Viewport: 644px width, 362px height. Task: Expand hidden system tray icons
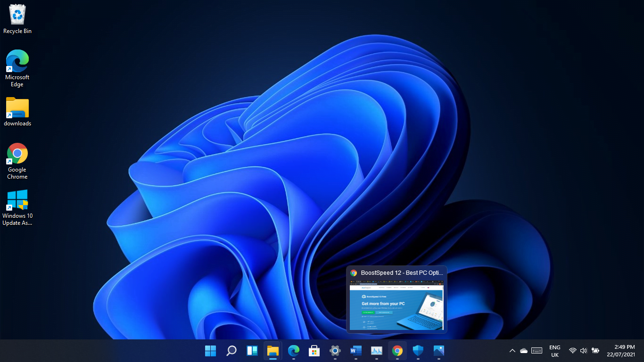click(512, 351)
